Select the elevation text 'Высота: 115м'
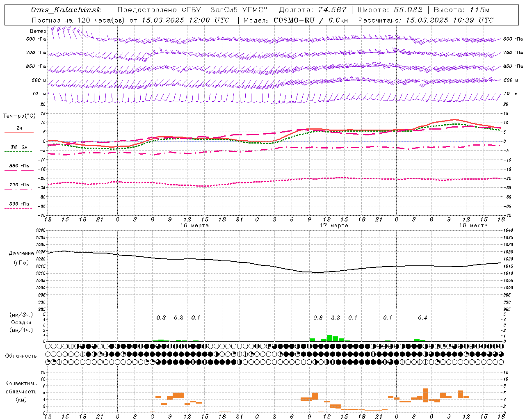The width and height of the screenshot is (525, 420). (x=461, y=10)
